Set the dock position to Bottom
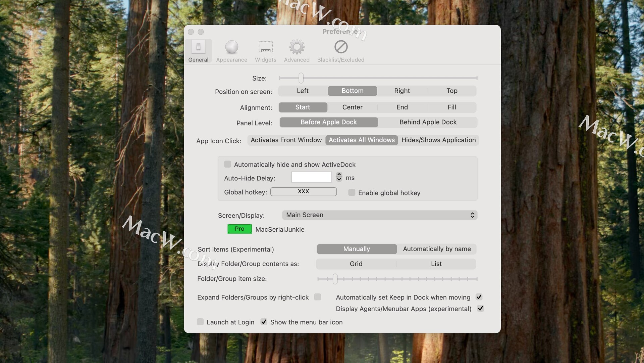Image resolution: width=644 pixels, height=363 pixels. point(353,91)
